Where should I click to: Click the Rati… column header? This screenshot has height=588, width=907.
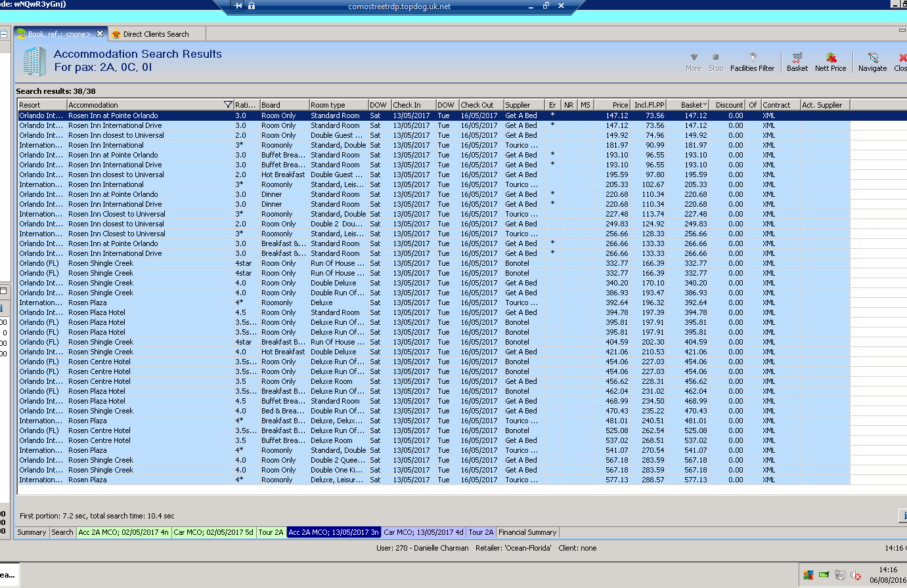point(246,105)
